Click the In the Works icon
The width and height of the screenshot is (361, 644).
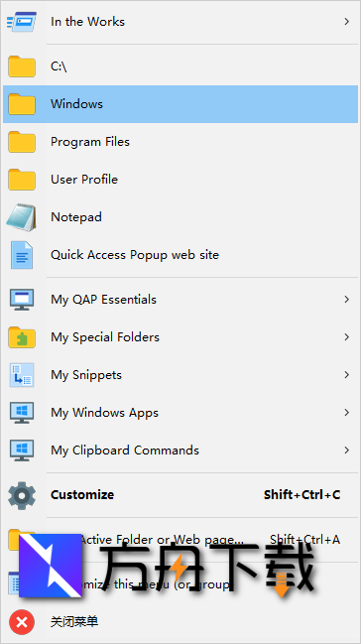click(22, 22)
